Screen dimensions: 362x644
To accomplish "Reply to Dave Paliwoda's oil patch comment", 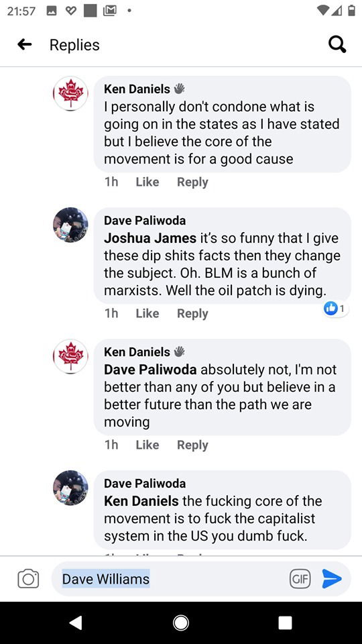I will tap(192, 313).
